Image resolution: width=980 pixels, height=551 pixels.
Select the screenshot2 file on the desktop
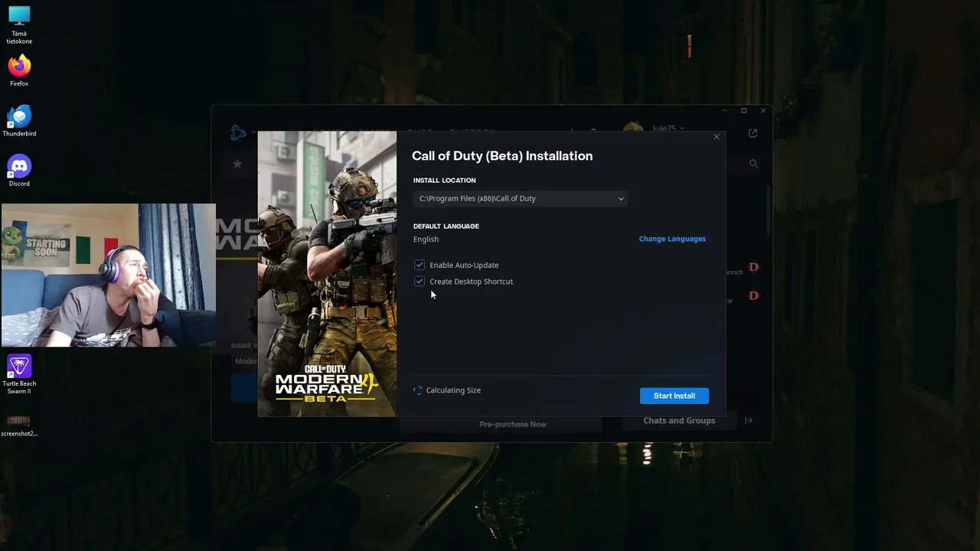[x=19, y=425]
